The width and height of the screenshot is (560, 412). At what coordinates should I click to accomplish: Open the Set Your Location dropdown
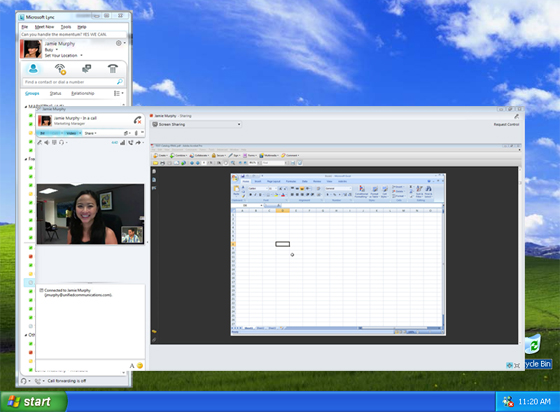point(64,55)
